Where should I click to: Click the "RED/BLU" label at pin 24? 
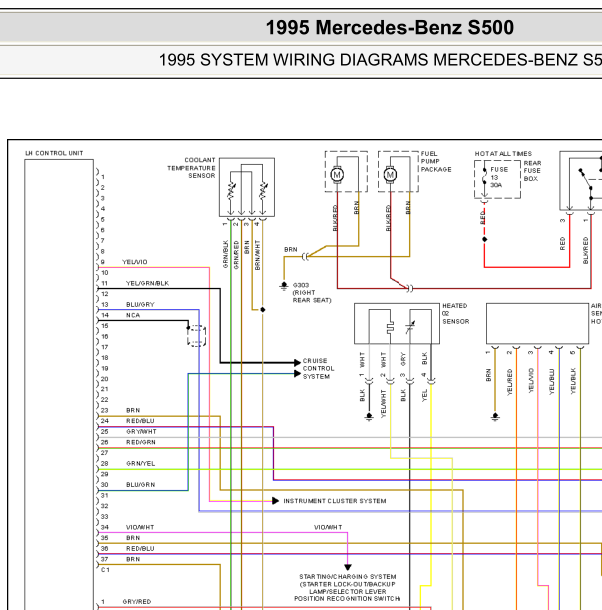click(x=140, y=421)
